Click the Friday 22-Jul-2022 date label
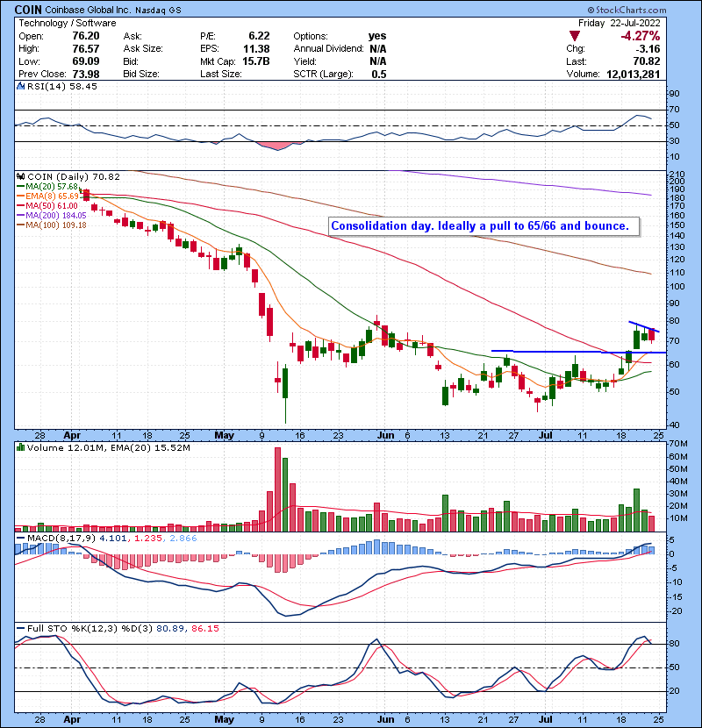The image size is (702, 728). click(x=619, y=23)
